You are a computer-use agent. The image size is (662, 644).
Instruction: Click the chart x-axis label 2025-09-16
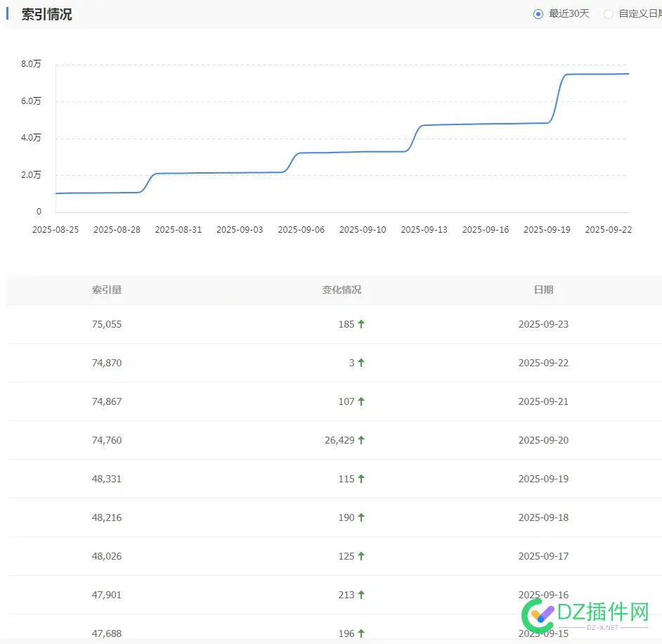click(x=486, y=230)
